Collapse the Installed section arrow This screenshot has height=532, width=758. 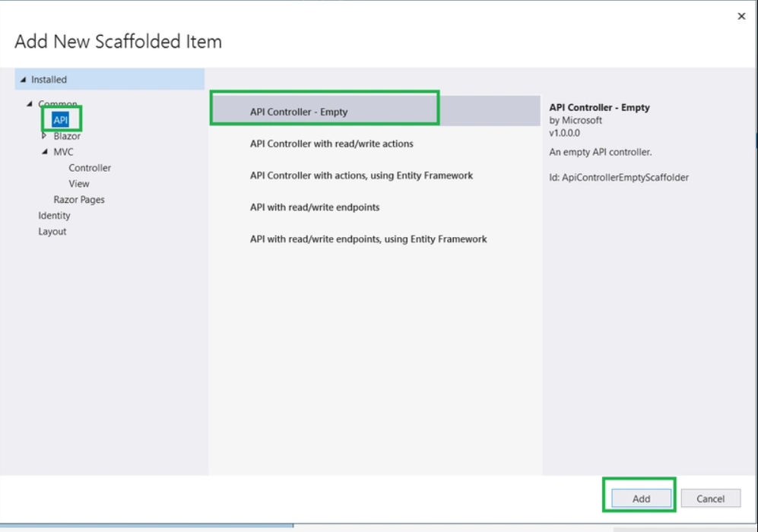pyautogui.click(x=24, y=80)
